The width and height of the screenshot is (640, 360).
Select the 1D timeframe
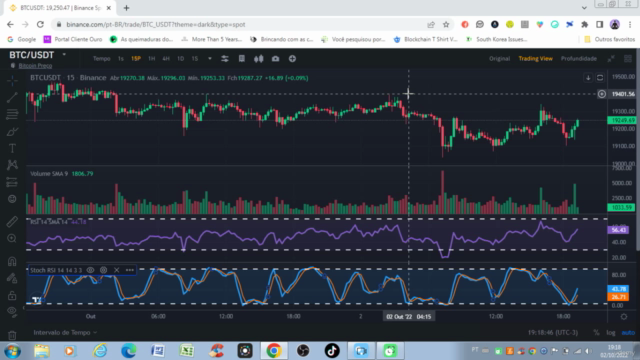(180, 59)
